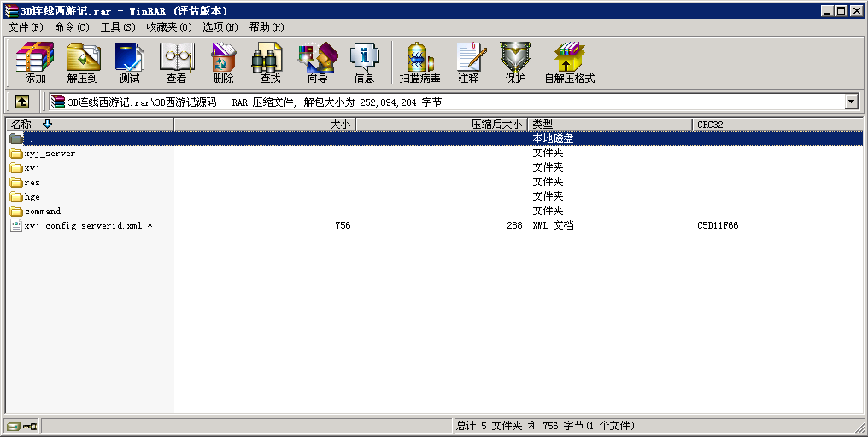Image resolution: width=868 pixels, height=437 pixels.
Task: Show archive 信息 (Info)
Action: click(364, 62)
